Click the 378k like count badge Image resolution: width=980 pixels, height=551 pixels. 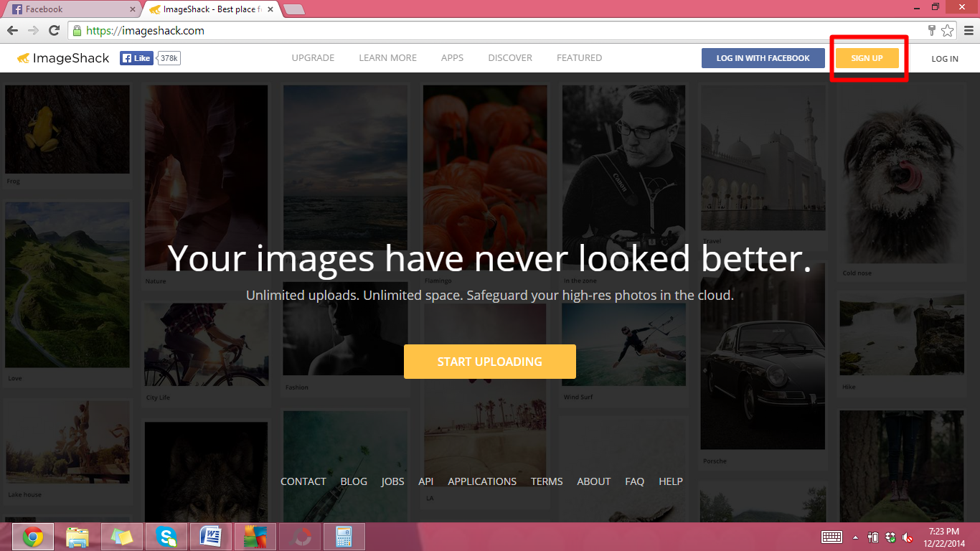point(169,58)
